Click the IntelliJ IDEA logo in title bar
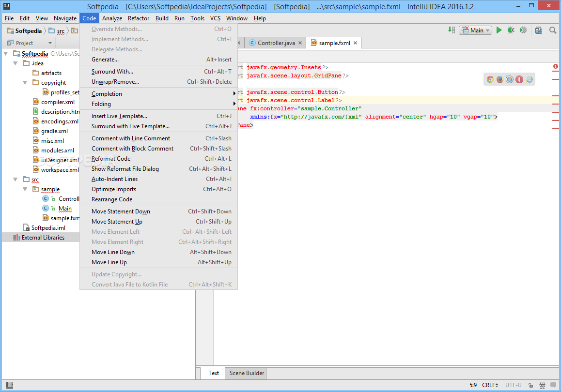561x392 pixels. (7, 6)
